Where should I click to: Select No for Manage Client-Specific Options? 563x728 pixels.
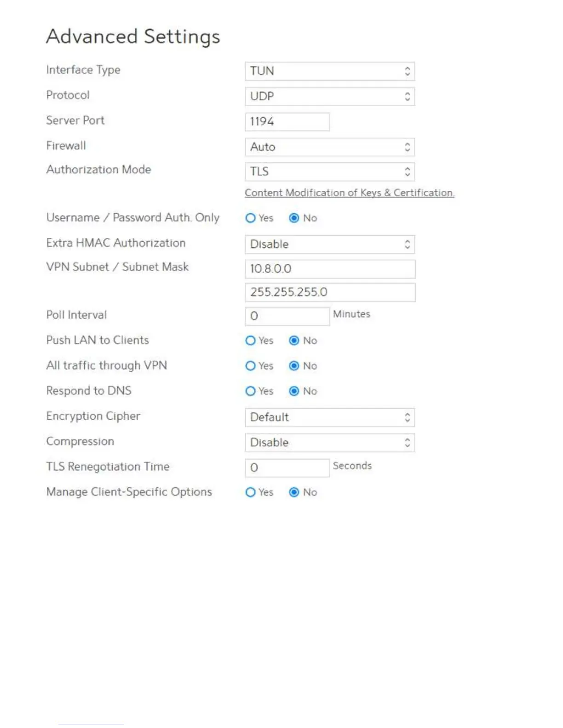294,492
